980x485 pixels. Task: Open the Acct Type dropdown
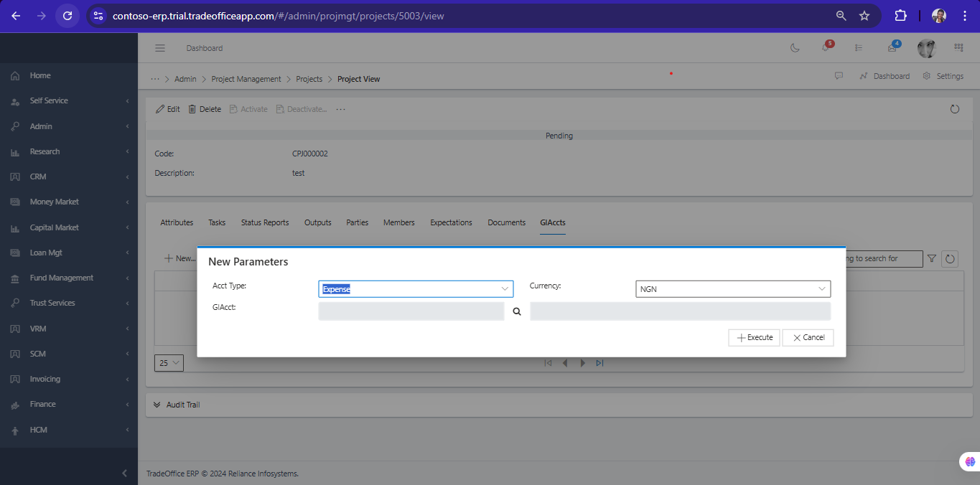tap(416, 289)
